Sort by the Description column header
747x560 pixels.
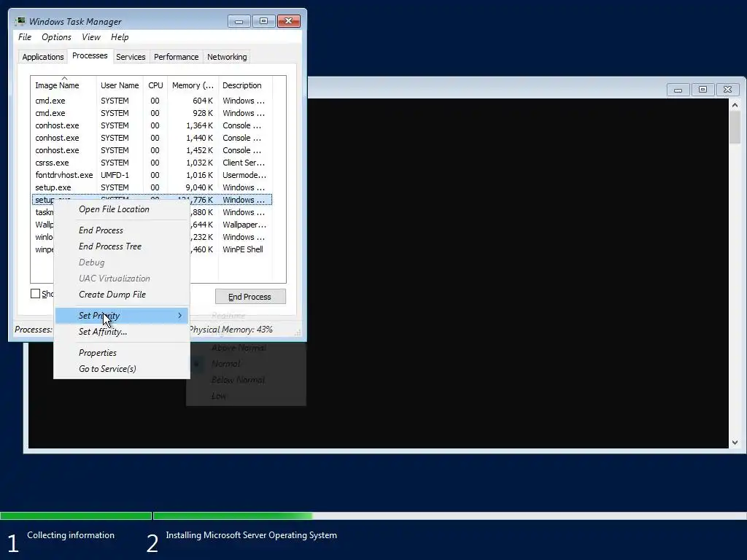pos(245,85)
